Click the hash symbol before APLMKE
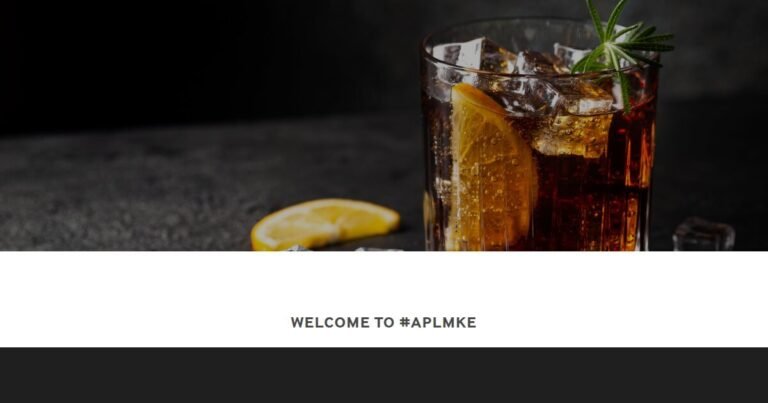The image size is (768, 403). tap(405, 322)
